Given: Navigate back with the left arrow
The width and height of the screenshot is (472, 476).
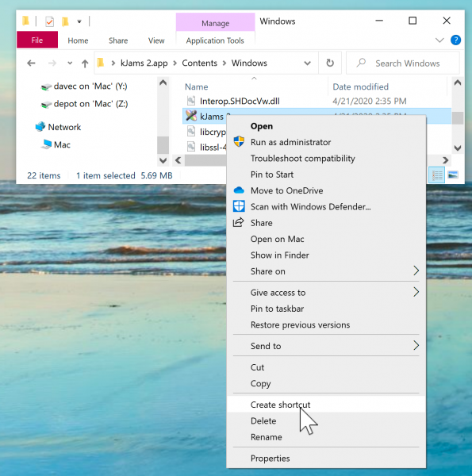Looking at the screenshot, I should pos(31,63).
